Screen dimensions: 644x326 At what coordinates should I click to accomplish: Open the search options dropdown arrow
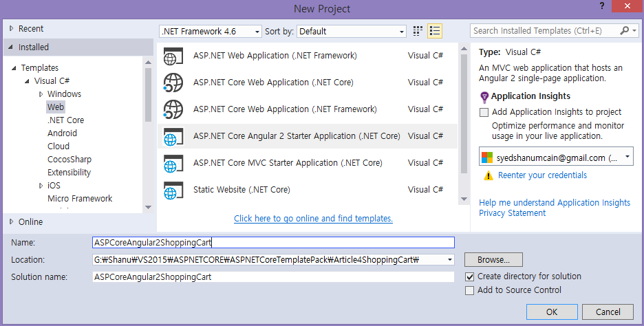[634, 30]
